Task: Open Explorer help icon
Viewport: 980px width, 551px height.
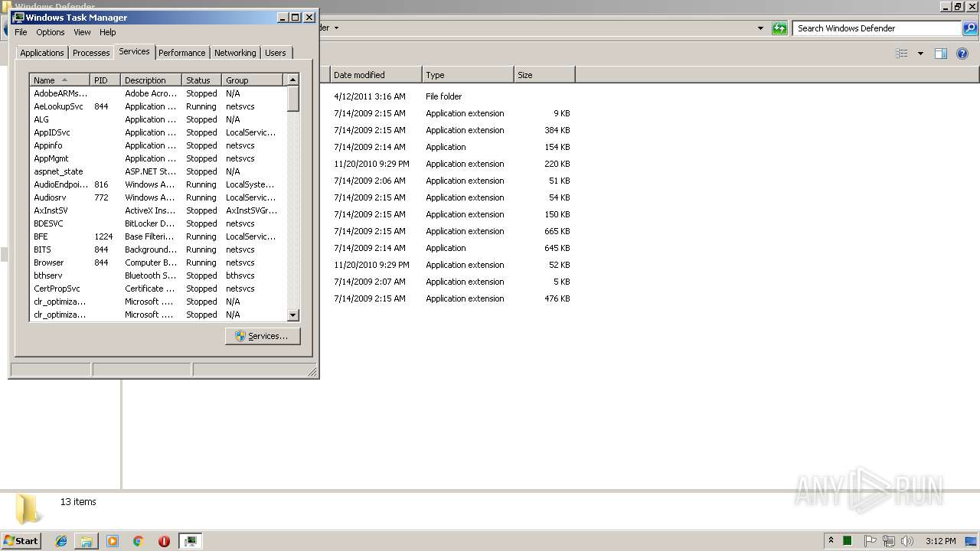Action: point(962,54)
